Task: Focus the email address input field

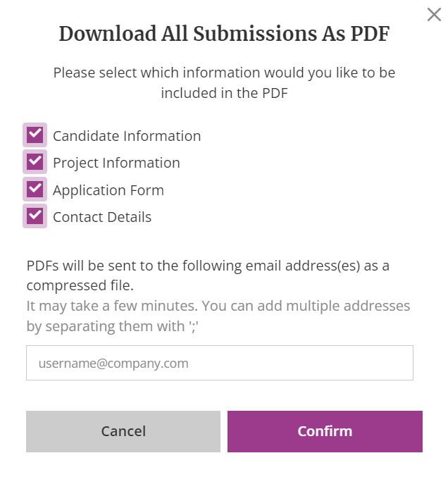Action: [220, 363]
